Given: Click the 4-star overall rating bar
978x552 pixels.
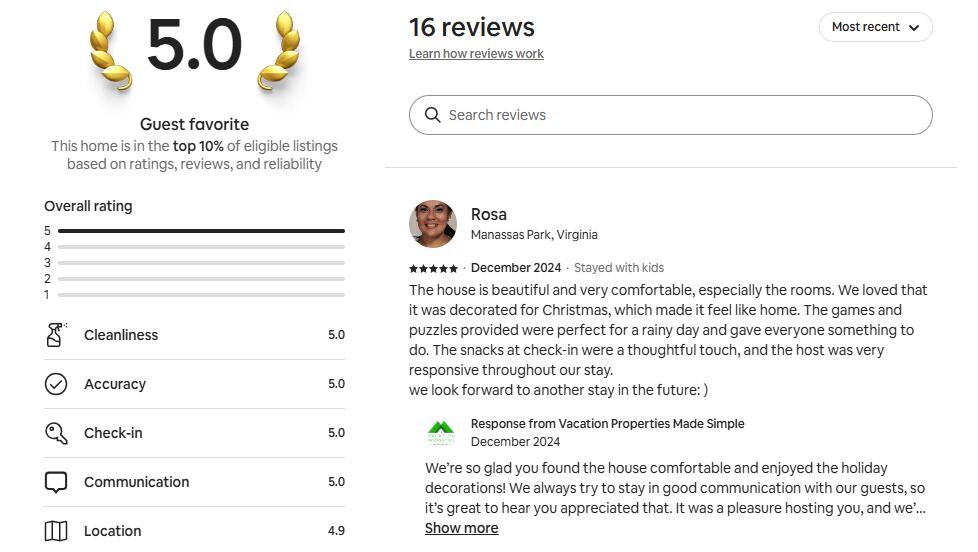Looking at the screenshot, I should tap(201, 247).
